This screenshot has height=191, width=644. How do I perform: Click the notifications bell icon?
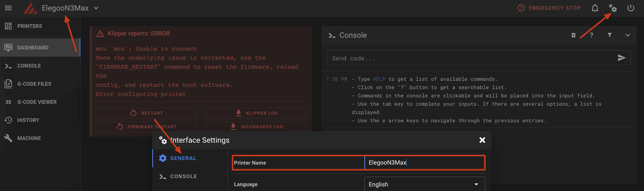tap(595, 8)
